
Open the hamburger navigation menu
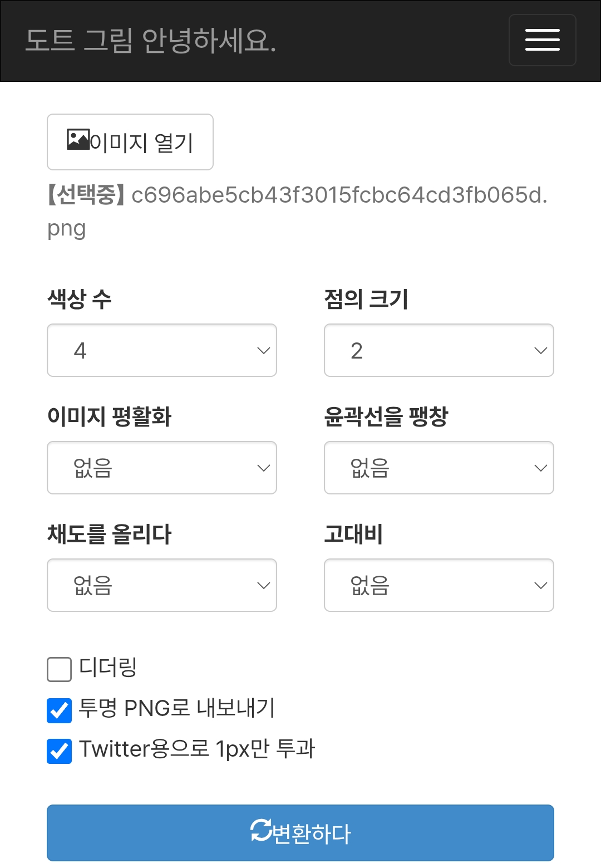[542, 40]
